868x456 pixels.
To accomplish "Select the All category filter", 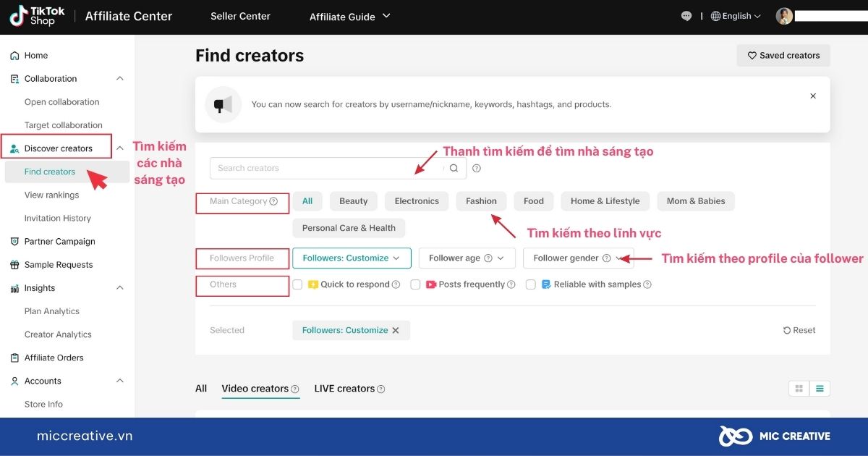I will click(x=307, y=201).
